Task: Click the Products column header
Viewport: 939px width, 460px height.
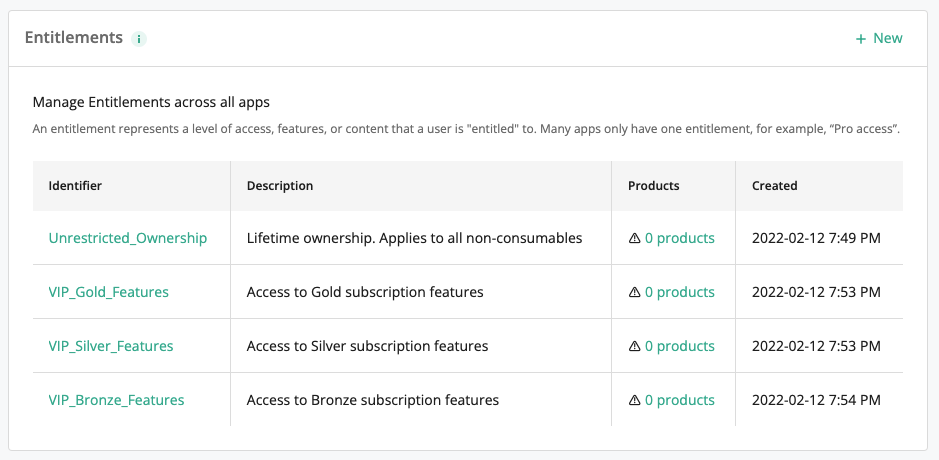Action: 654,186
